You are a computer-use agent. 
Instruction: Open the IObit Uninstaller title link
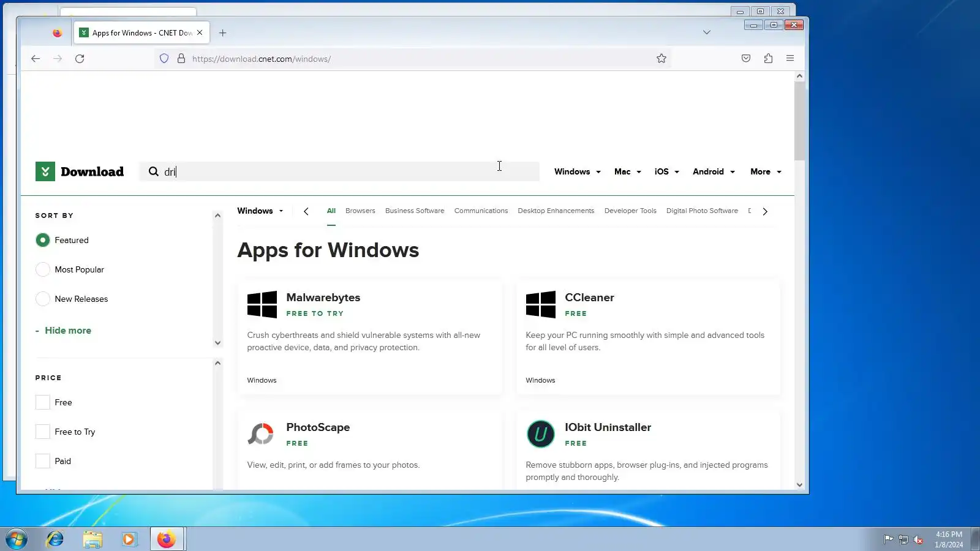coord(608,427)
